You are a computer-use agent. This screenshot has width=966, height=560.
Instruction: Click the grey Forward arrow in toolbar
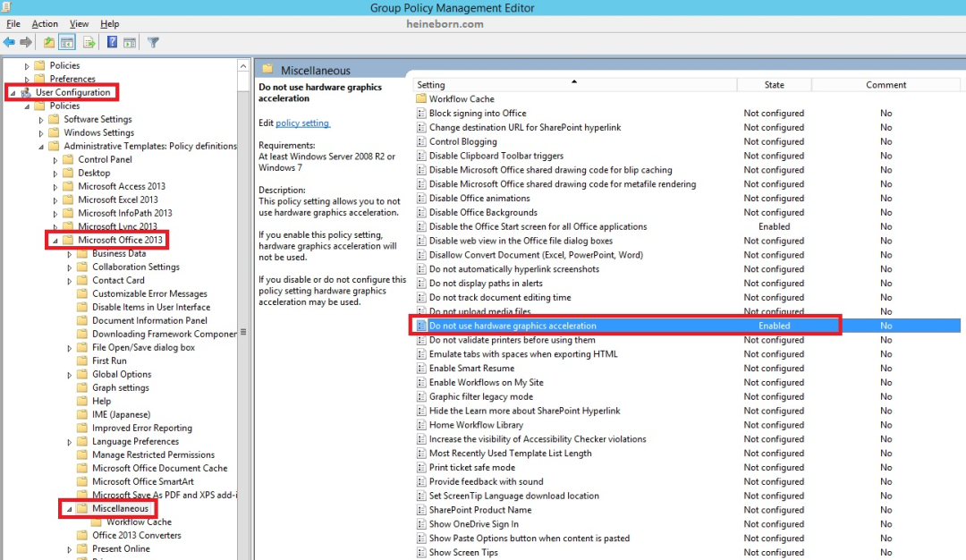pos(26,43)
